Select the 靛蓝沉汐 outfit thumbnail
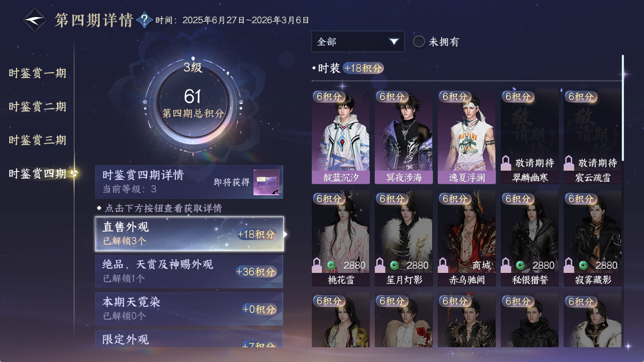Image resolution: width=644 pixels, height=362 pixels. point(341,137)
